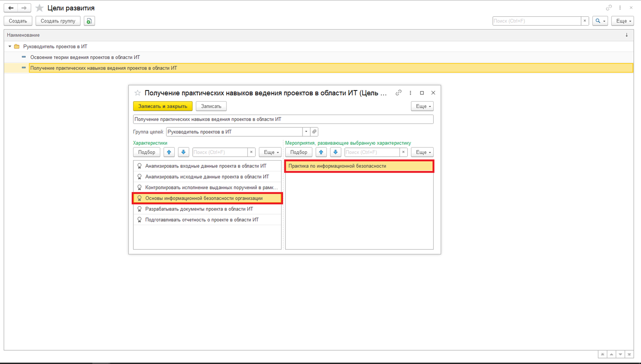Click Подбор under Мероприятия
The height and width of the screenshot is (364, 641).
pos(299,152)
